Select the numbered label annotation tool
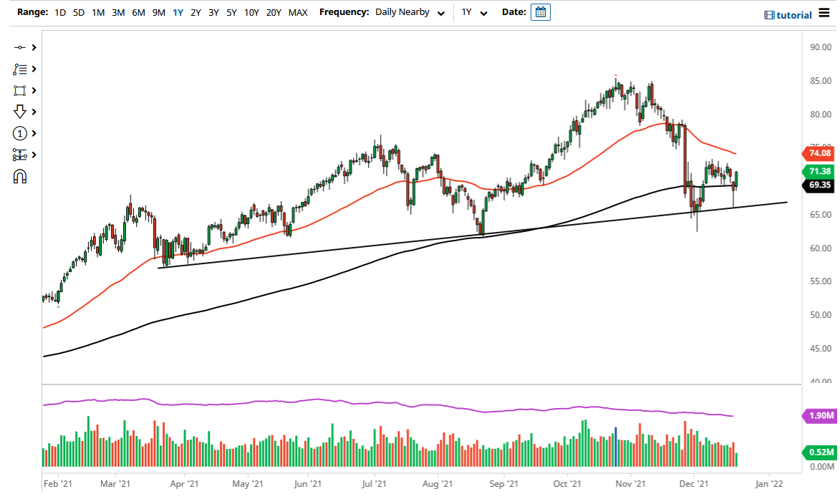Viewport: 840px width, 504px height. tap(20, 133)
